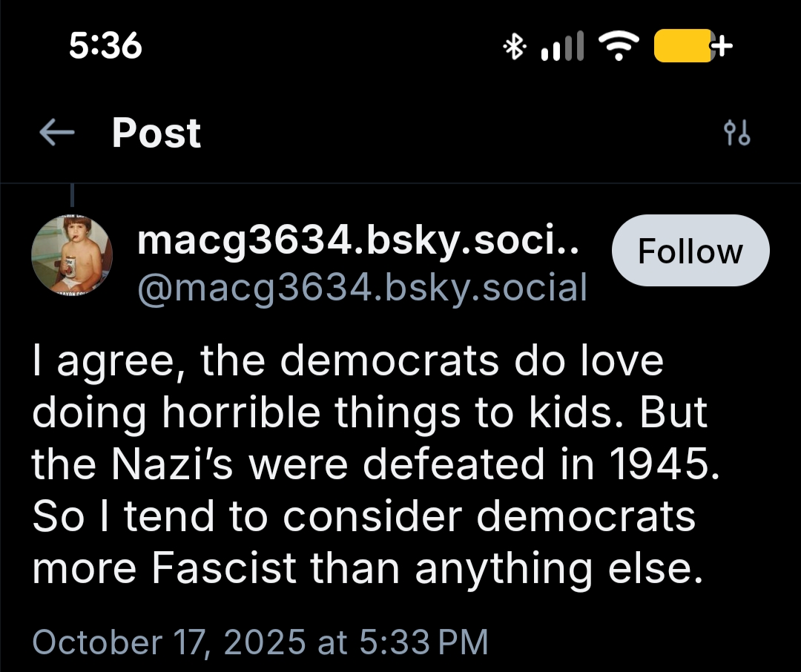Tap the back arrow to leave post
The width and height of the screenshot is (801, 672).
point(58,134)
